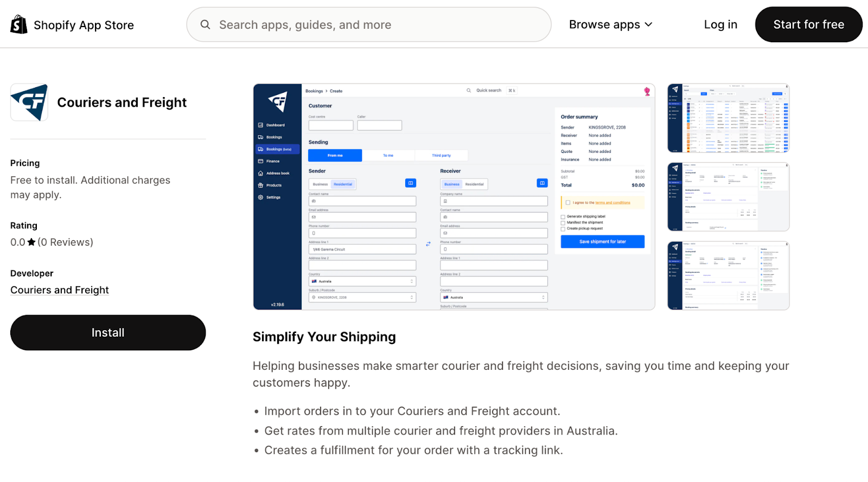The height and width of the screenshot is (482, 868).
Task: Focus the Search apps, guides, and more field
Action: coord(369,24)
